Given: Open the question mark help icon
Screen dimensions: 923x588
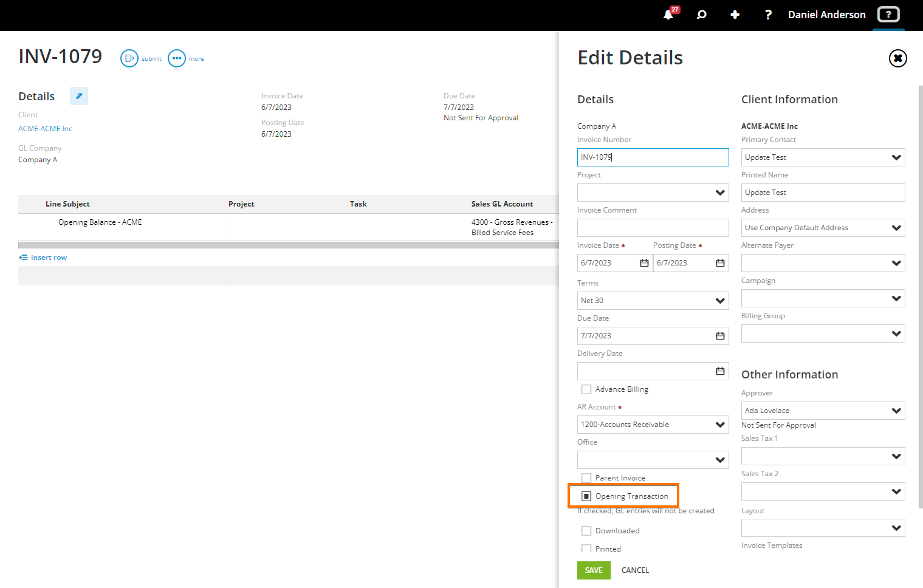Looking at the screenshot, I should click(768, 15).
